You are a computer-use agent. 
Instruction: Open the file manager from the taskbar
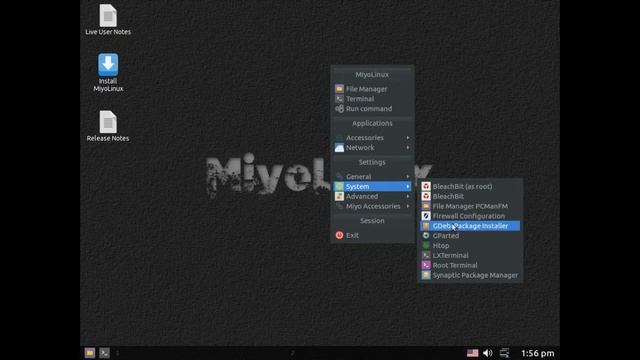90,353
